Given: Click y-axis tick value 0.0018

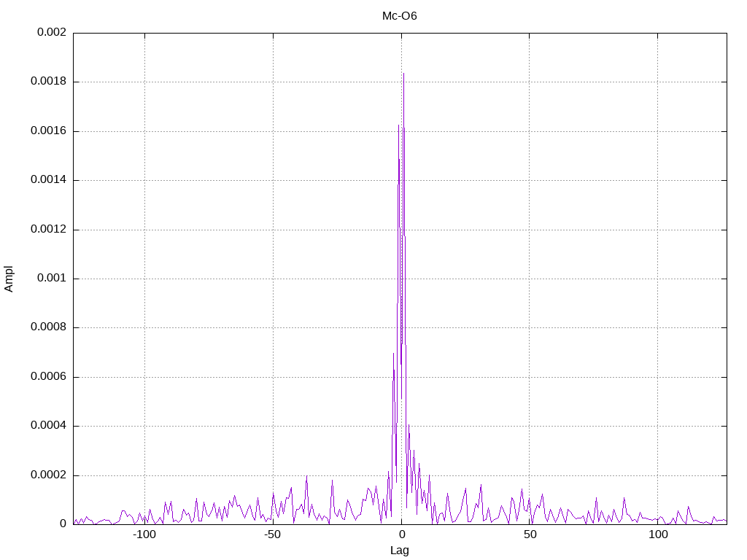Looking at the screenshot, I should pos(48,82).
